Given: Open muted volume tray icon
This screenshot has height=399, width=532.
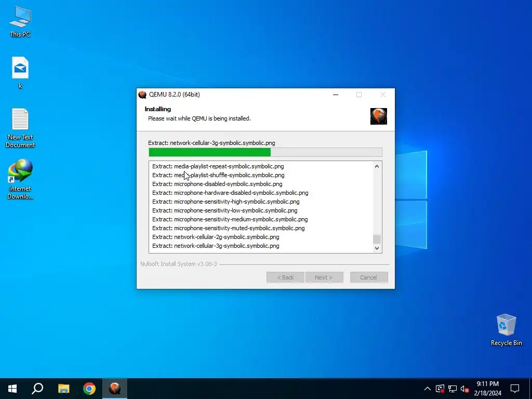Looking at the screenshot, I should coord(464,389).
